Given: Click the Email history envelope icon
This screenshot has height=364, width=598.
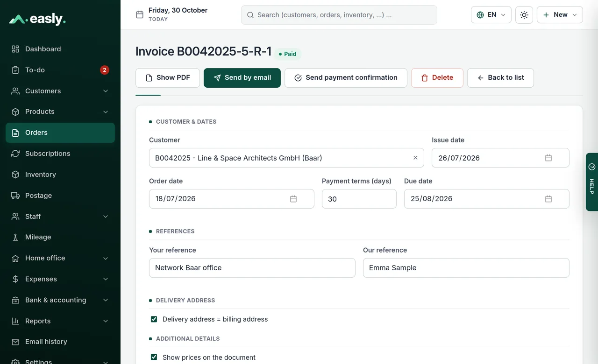Looking at the screenshot, I should (x=15, y=342).
